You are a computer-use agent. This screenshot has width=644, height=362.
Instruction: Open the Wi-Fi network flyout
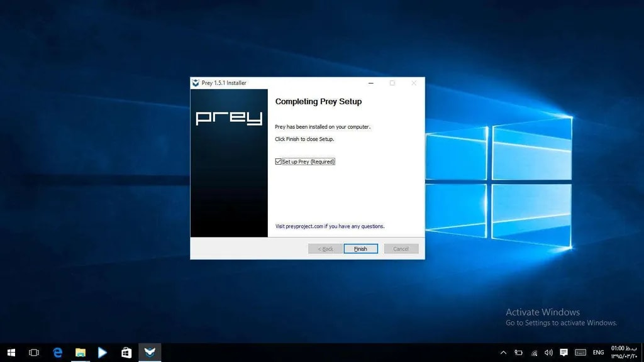pos(534,353)
